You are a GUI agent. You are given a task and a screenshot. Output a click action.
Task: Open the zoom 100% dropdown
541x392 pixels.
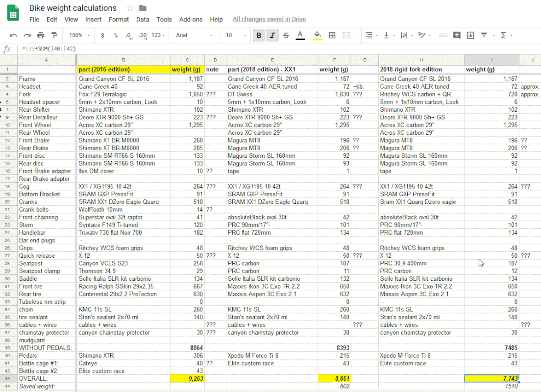tap(79, 35)
